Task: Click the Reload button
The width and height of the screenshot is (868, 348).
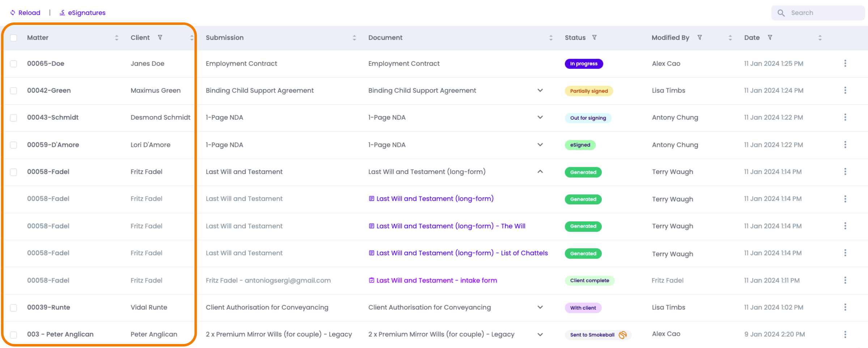Action: pyautogui.click(x=25, y=13)
